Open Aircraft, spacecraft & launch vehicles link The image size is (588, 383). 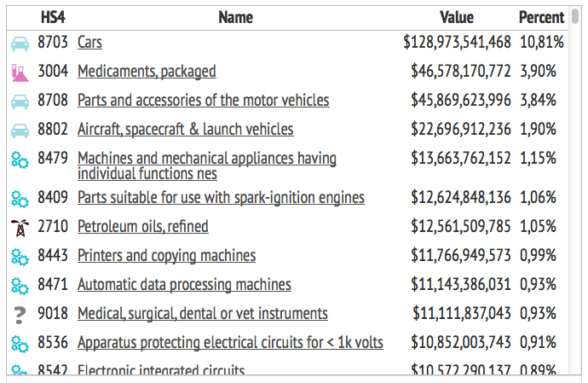pyautogui.click(x=185, y=129)
